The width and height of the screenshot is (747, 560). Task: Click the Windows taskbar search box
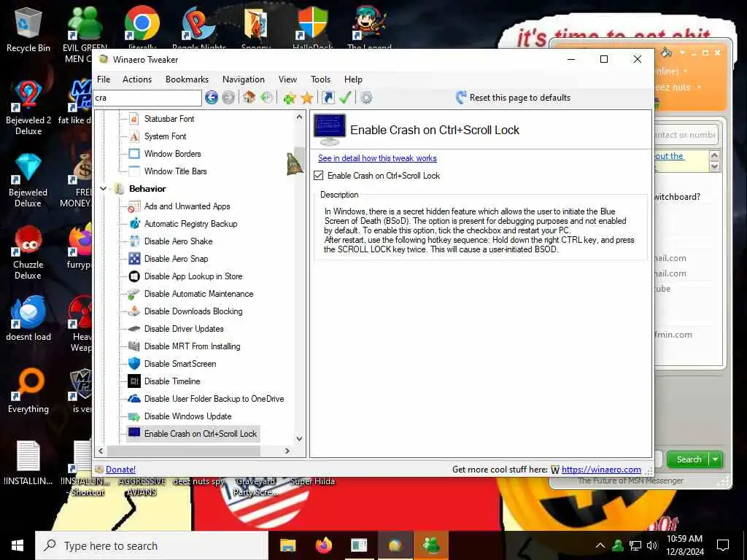(152, 545)
